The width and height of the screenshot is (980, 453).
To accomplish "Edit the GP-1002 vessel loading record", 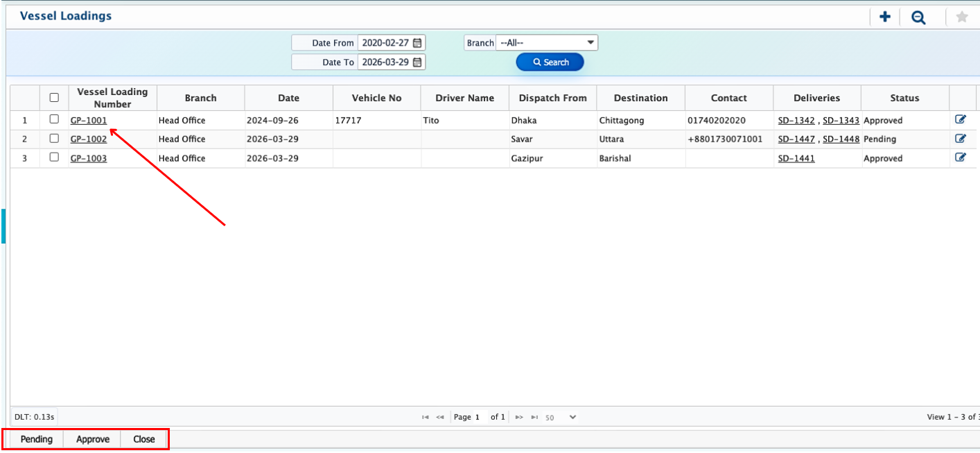I will coord(961,138).
